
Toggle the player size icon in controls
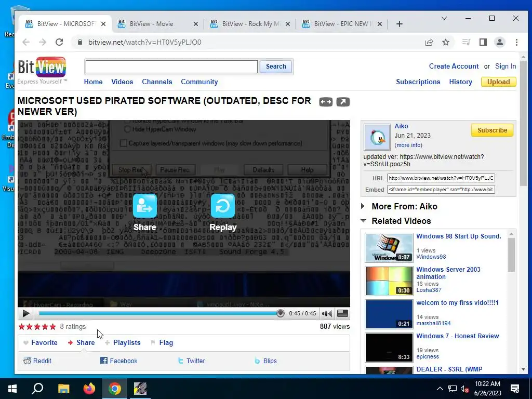pyautogui.click(x=342, y=313)
